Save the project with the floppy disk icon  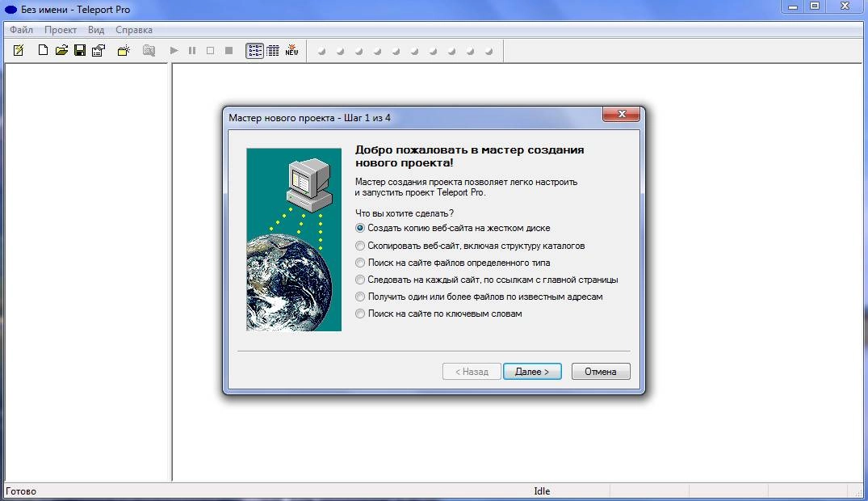tap(80, 50)
